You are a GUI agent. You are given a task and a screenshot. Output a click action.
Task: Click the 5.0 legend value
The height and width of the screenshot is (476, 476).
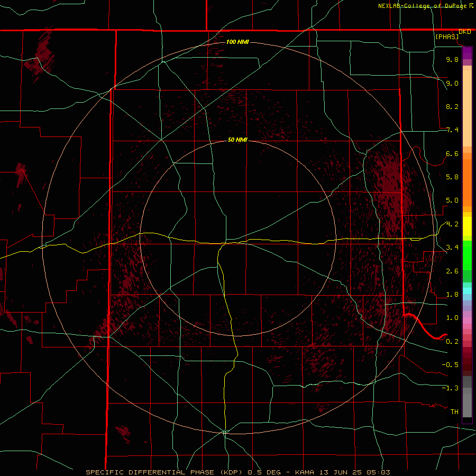pos(452,200)
